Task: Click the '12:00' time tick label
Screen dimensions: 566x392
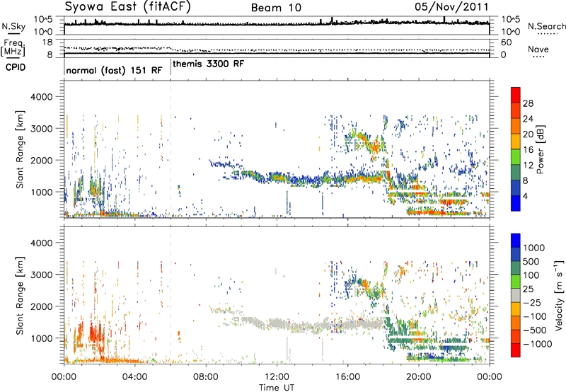Action: point(277,377)
